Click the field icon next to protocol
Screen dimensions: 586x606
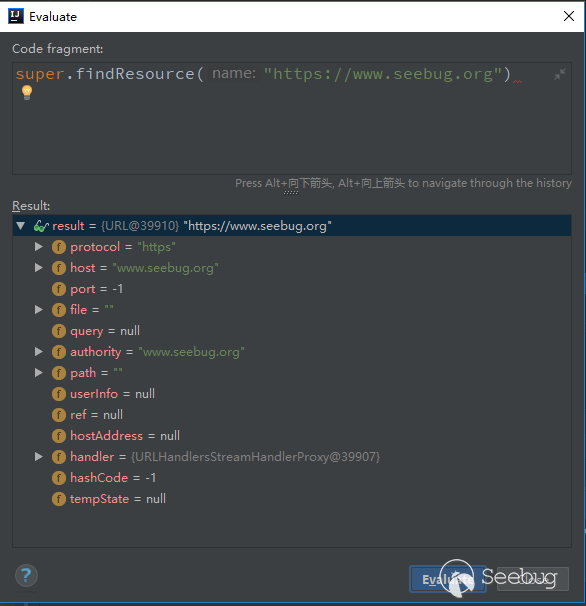pos(59,247)
